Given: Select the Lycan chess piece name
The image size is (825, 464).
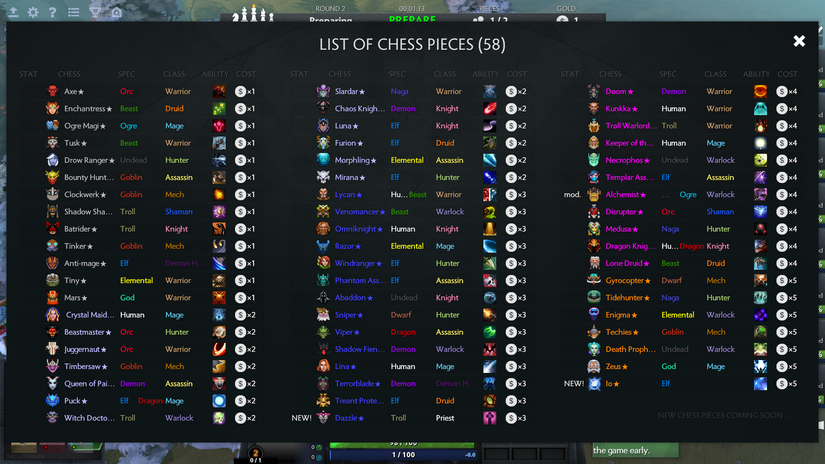Looking at the screenshot, I should tap(345, 195).
